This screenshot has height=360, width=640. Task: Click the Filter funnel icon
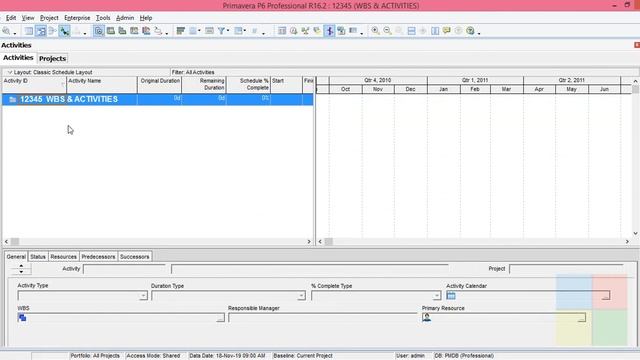tap(221, 31)
